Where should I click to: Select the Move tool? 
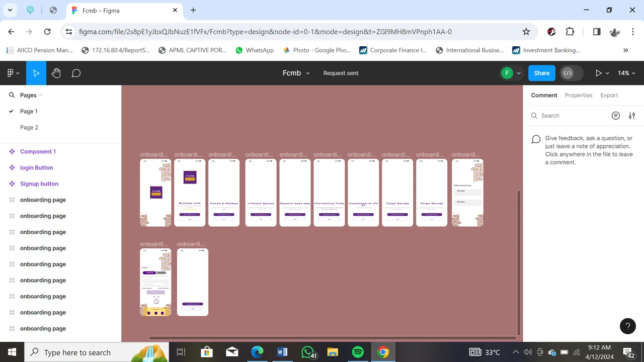pos(36,73)
